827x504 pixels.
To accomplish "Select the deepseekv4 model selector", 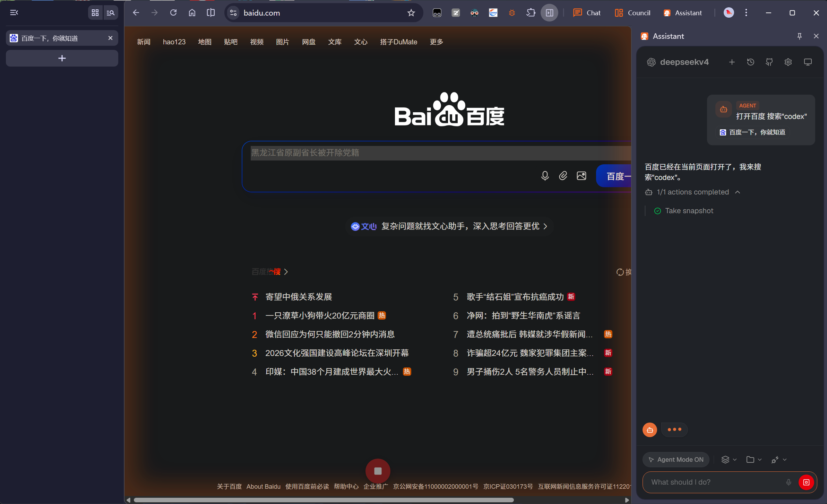I will (x=678, y=62).
